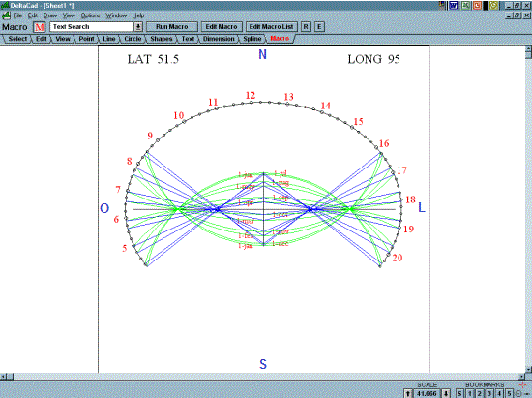
Task: Open the DeltaCad document icon menu
Action: point(6,15)
